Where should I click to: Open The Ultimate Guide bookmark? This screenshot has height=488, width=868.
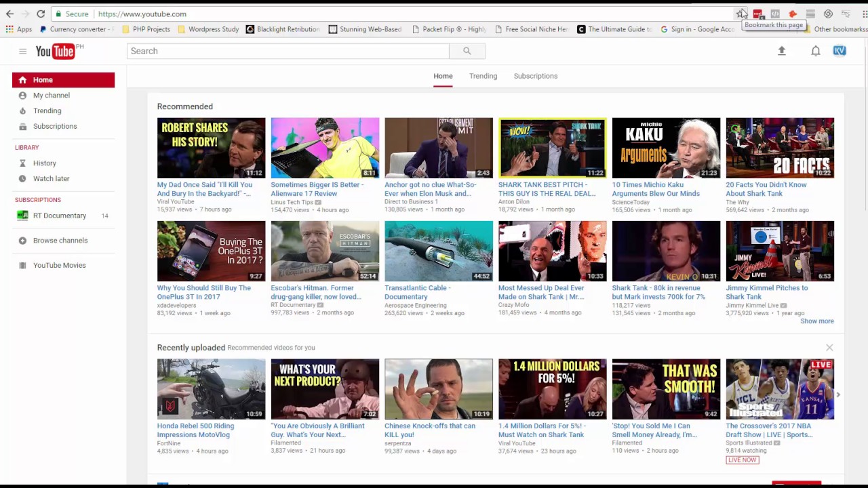pyautogui.click(x=614, y=29)
